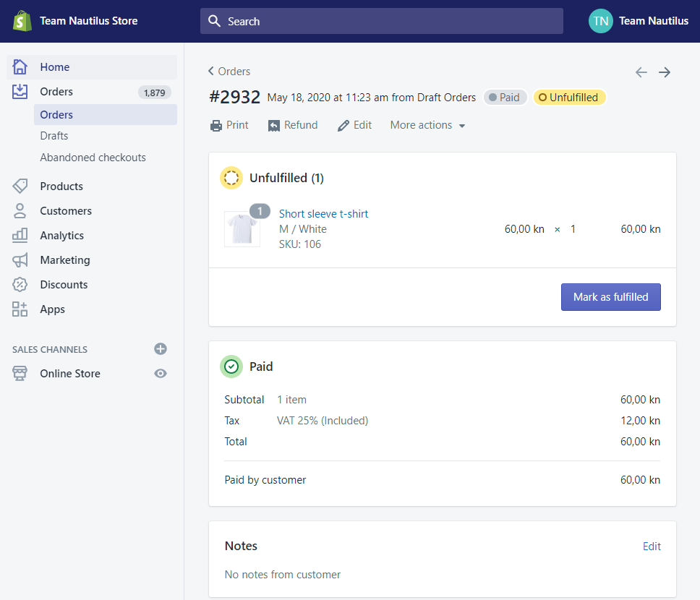Open the Short sleeve t-shirt product link
Screen dimensions: 700x600
(323, 214)
